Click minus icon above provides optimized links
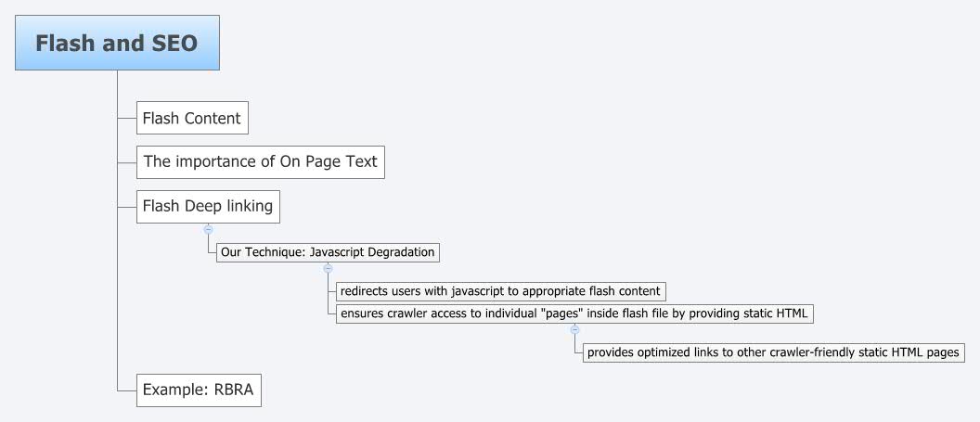 click(574, 329)
